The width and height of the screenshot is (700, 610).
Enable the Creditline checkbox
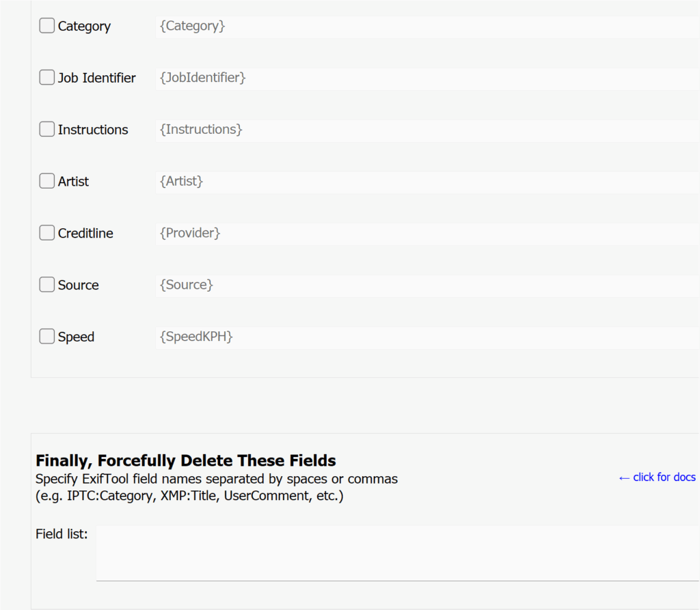(46, 233)
